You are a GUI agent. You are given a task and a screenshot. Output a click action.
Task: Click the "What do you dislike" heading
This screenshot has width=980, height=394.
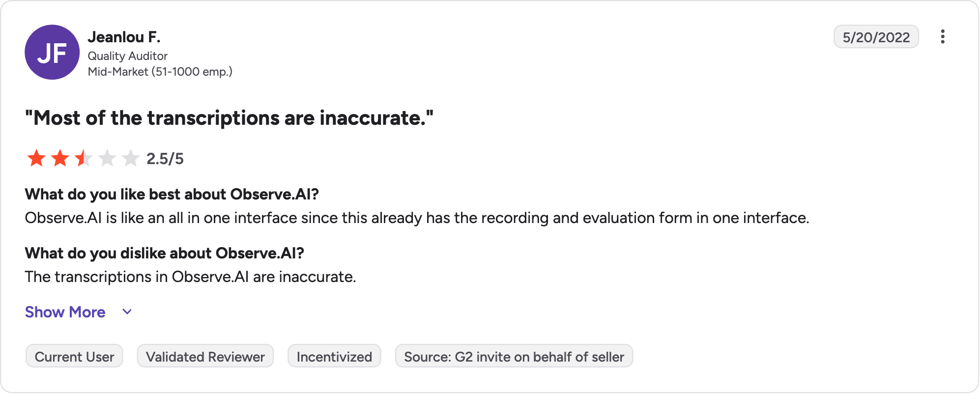click(x=165, y=253)
